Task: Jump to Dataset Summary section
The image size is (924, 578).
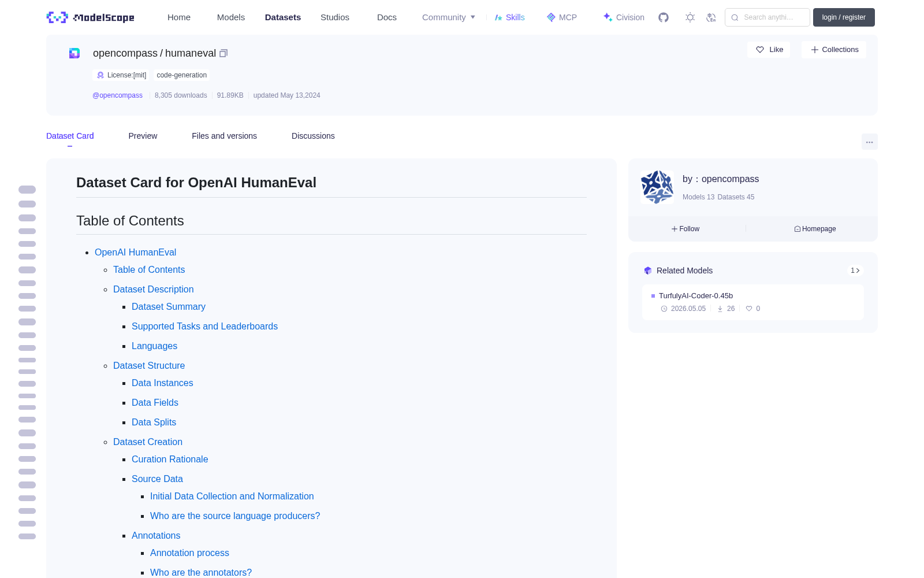Action: [169, 306]
